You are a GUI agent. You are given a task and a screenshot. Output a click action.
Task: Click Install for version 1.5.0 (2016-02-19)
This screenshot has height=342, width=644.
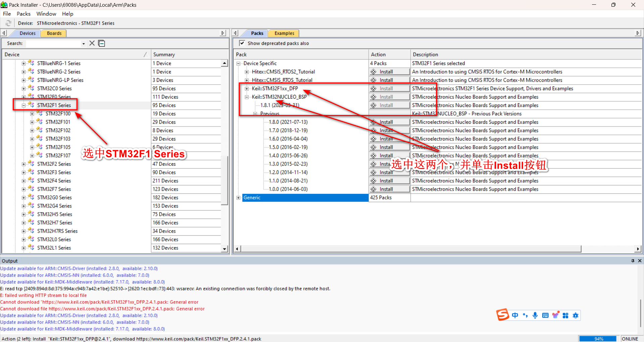390,147
